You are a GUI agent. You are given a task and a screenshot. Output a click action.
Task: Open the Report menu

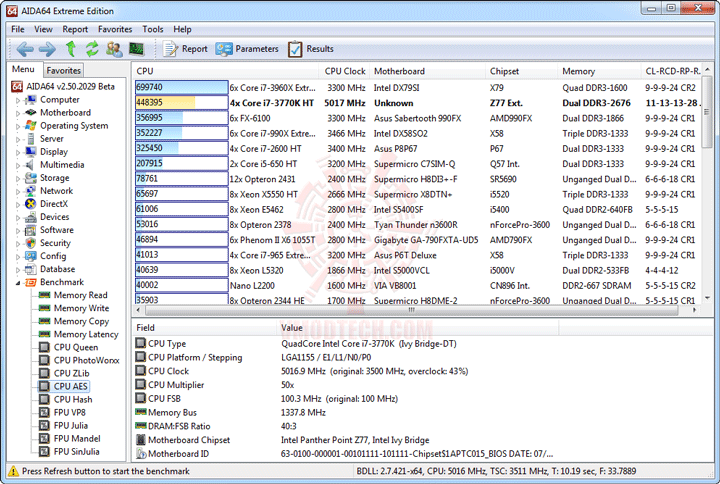click(x=75, y=29)
